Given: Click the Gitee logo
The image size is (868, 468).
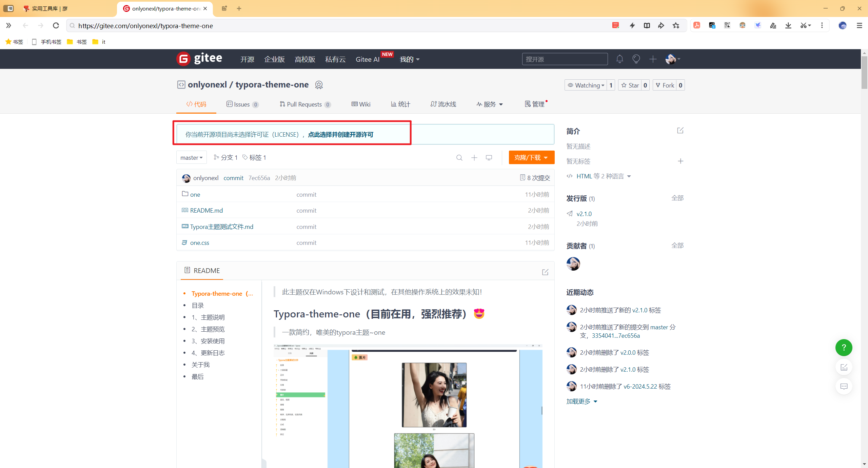Looking at the screenshot, I should [199, 59].
